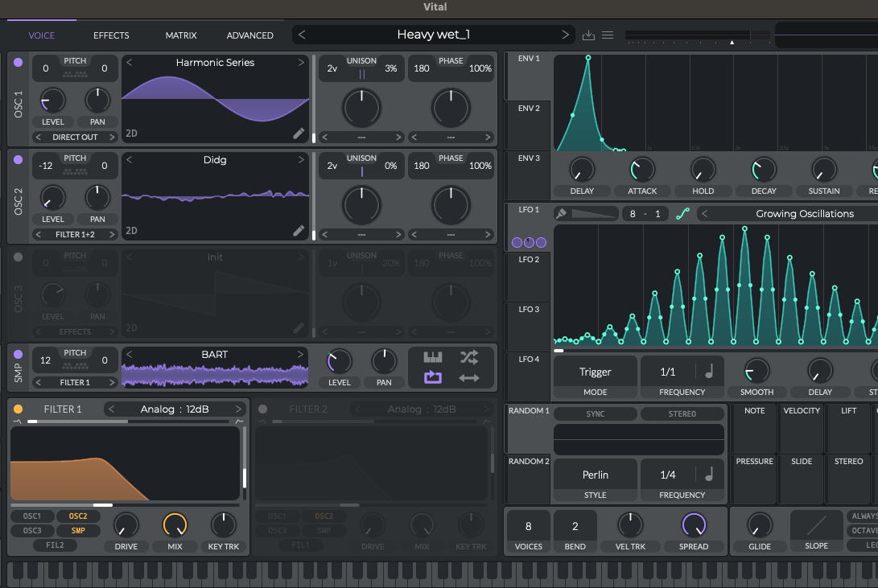Enable sampler keyboard tracking icon
The width and height of the screenshot is (878, 588).
[x=433, y=357]
